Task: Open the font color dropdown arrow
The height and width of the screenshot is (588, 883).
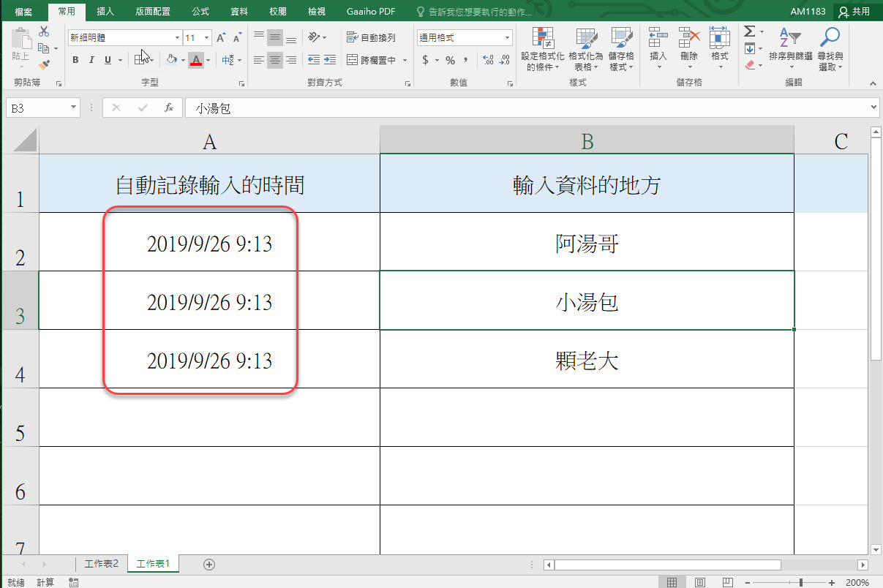Action: tap(208, 60)
